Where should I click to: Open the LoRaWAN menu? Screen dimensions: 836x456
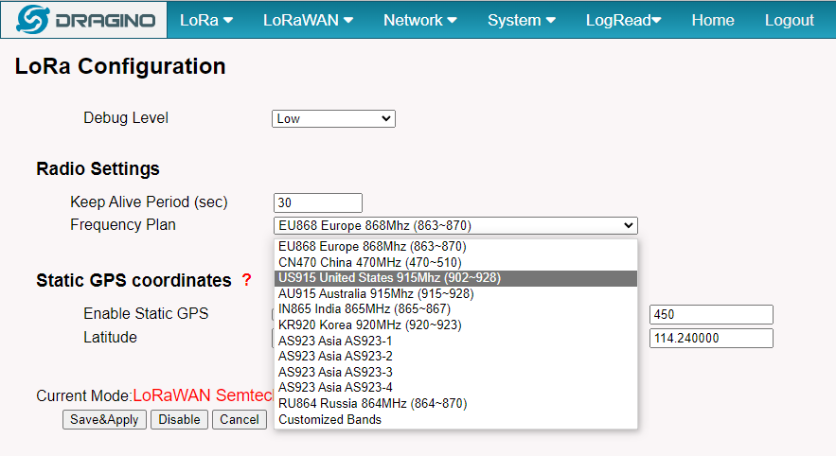click(x=308, y=20)
